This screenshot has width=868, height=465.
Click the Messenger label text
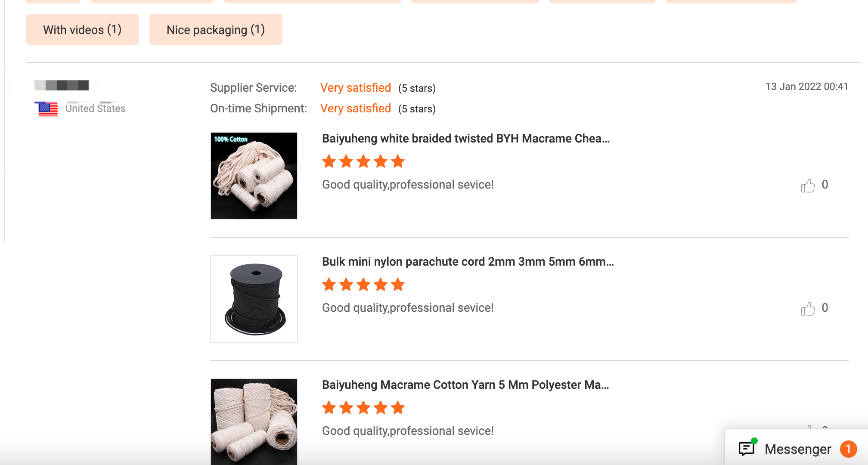coord(797,449)
